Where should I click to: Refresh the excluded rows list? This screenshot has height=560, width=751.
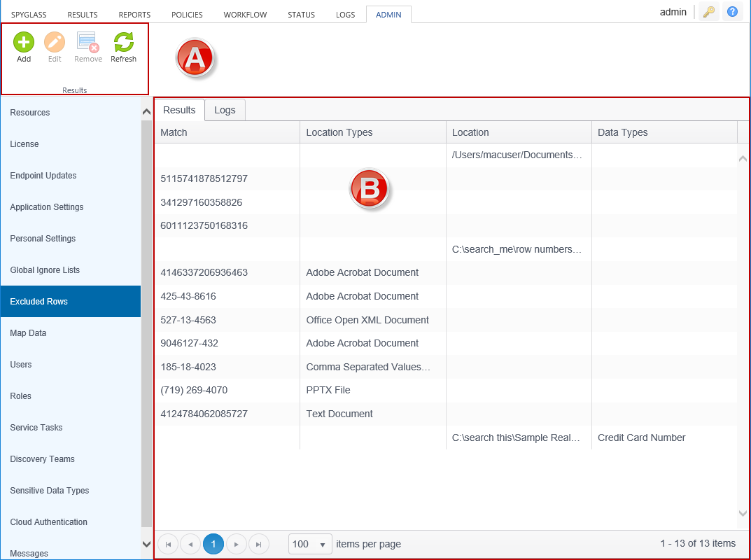click(124, 43)
